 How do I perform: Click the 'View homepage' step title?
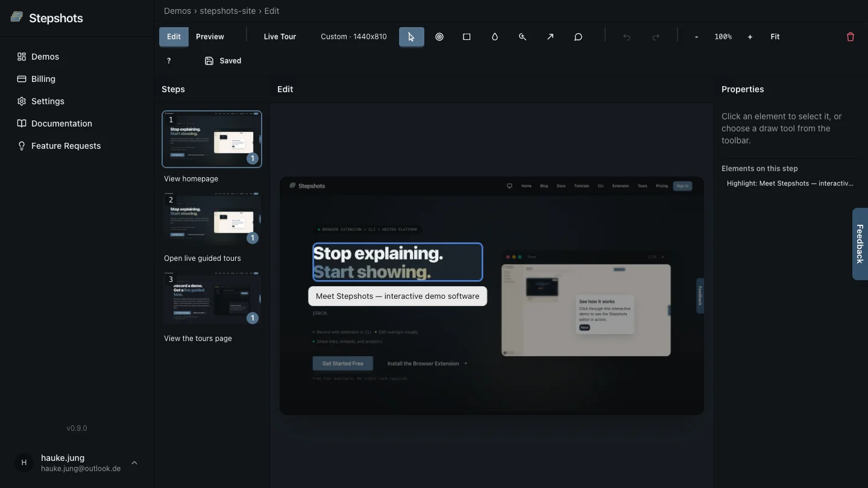tap(191, 179)
